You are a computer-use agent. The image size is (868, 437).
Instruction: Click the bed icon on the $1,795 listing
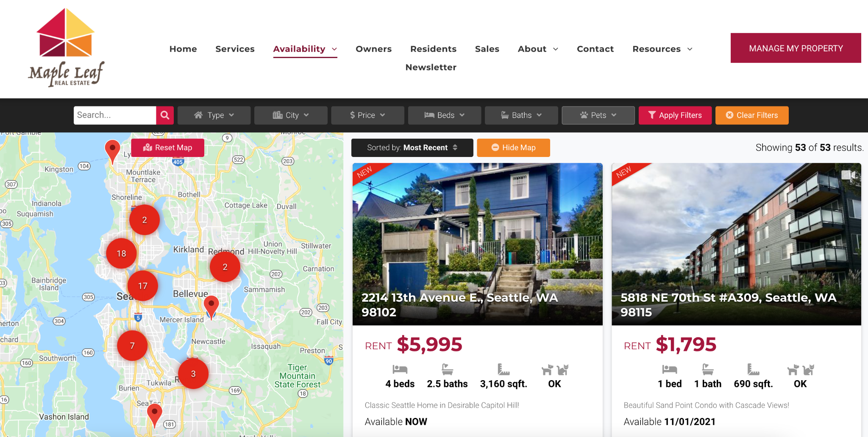[670, 370]
